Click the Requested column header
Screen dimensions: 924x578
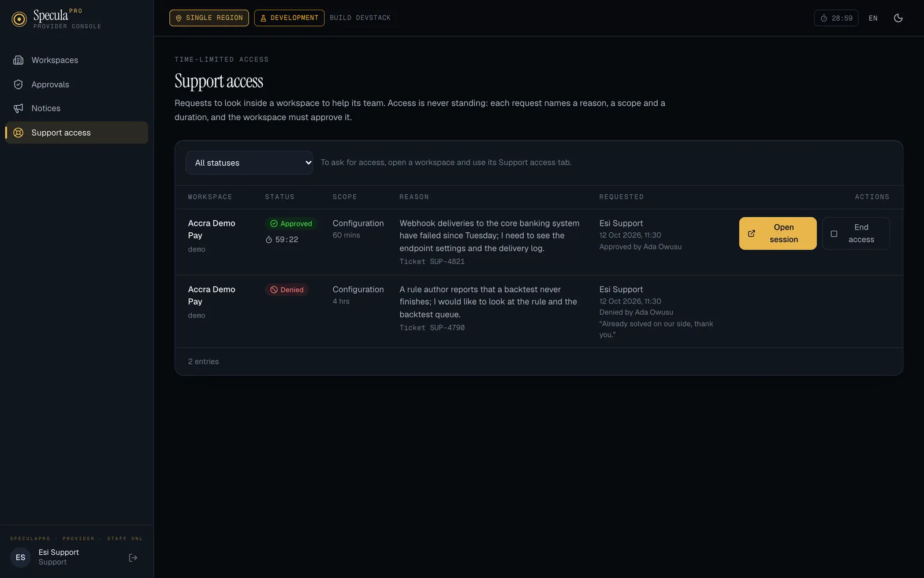click(x=621, y=197)
